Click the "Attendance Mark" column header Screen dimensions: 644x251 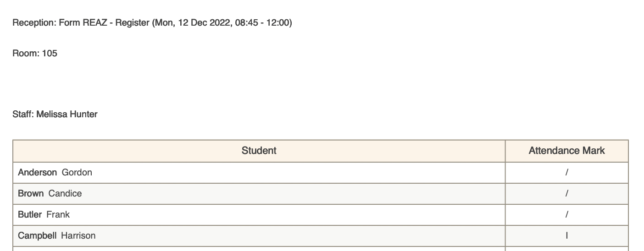click(x=566, y=151)
